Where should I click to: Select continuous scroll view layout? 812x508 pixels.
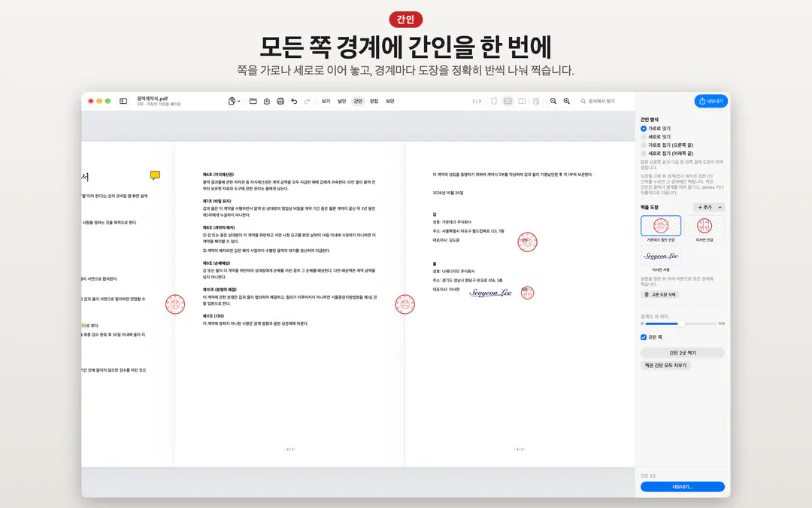[508, 101]
